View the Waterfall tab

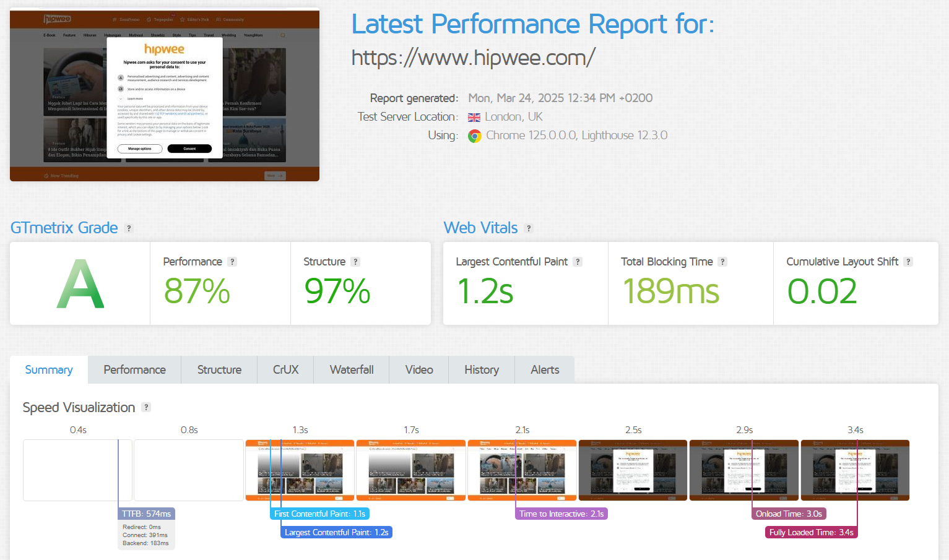[352, 369]
